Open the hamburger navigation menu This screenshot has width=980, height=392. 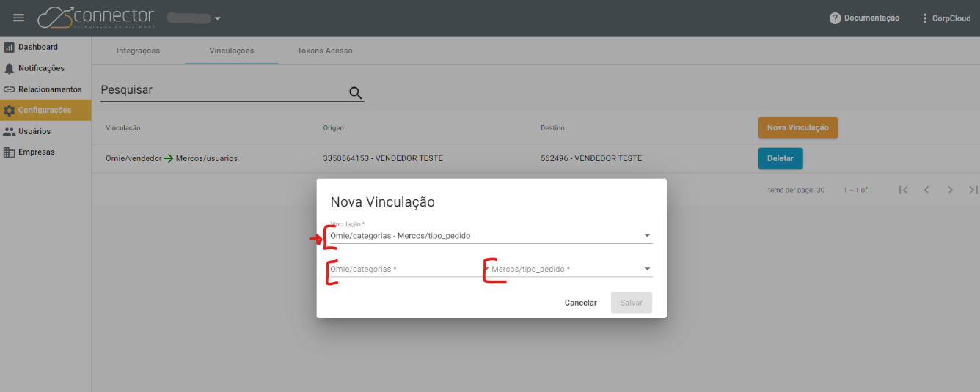point(19,18)
